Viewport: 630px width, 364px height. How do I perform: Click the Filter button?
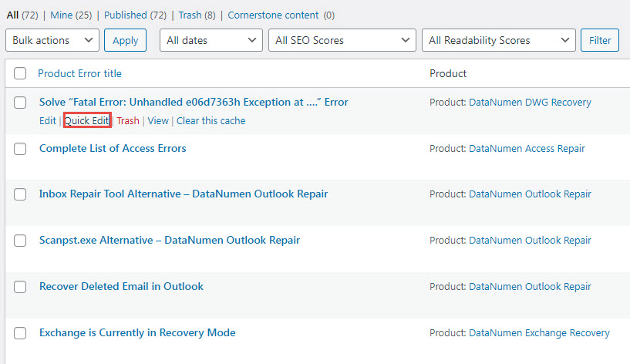pos(600,40)
